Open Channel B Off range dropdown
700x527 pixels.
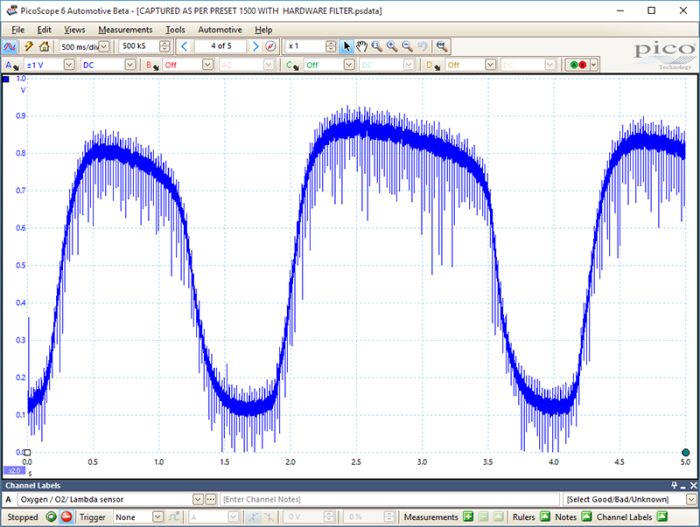pyautogui.click(x=208, y=65)
